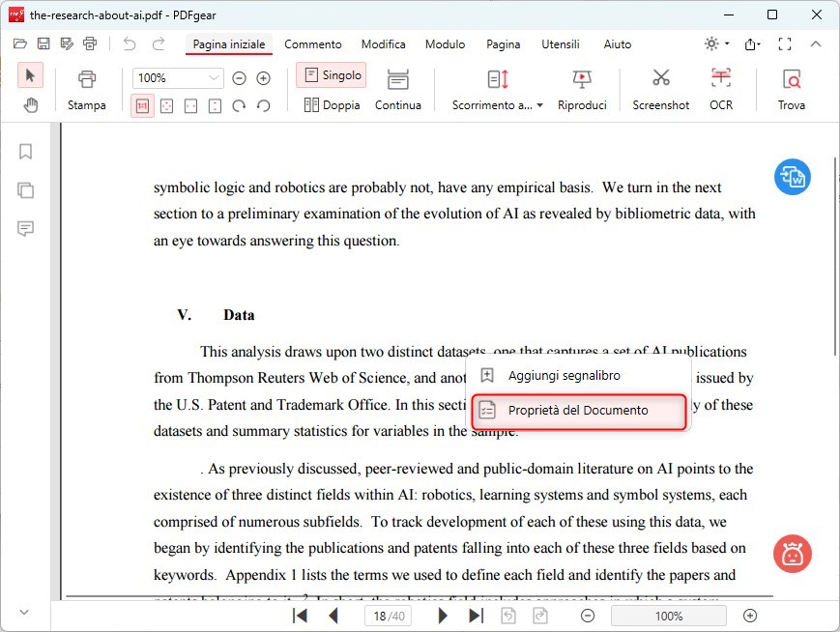
Task: Open the Stampa print tool
Action: click(x=86, y=87)
